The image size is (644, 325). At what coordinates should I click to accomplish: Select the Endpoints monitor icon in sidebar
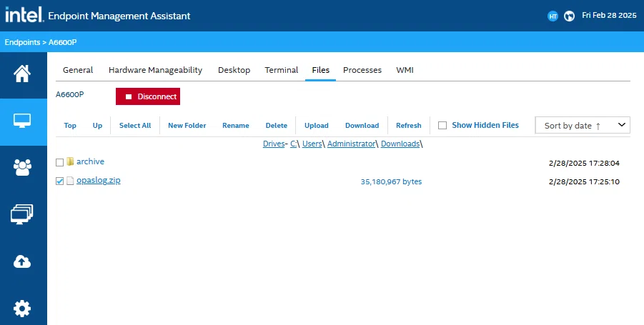22,121
